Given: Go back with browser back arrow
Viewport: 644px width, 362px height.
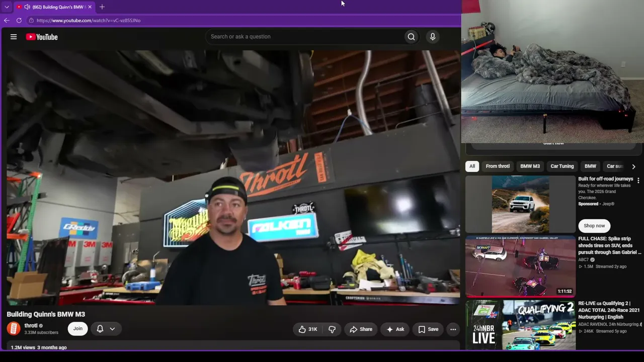Looking at the screenshot, I should pos(7,21).
